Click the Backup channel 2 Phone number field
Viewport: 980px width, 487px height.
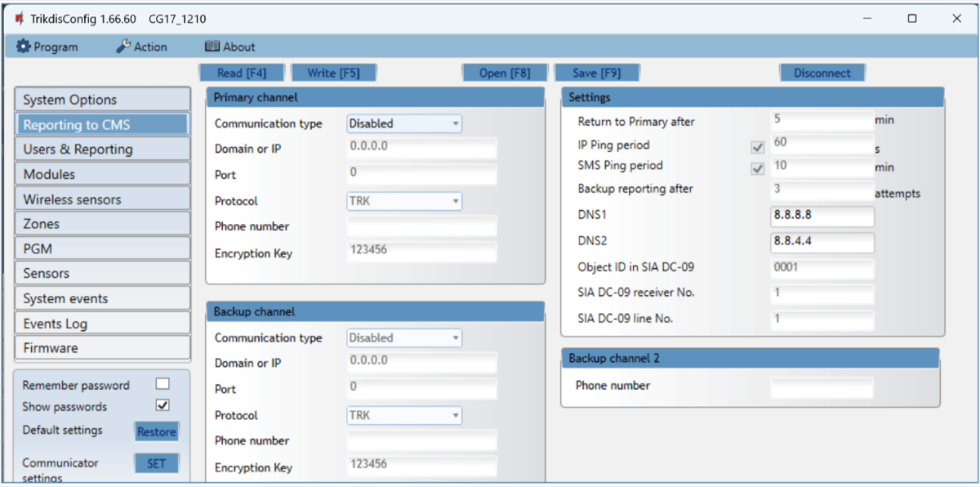pyautogui.click(x=821, y=386)
